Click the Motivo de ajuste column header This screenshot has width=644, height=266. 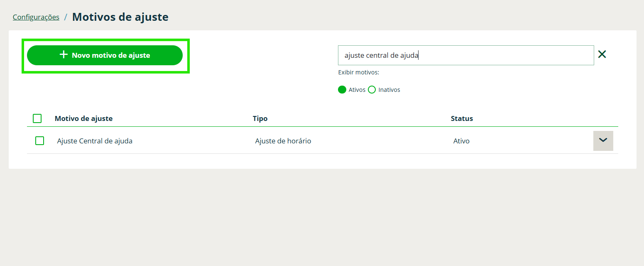83,118
